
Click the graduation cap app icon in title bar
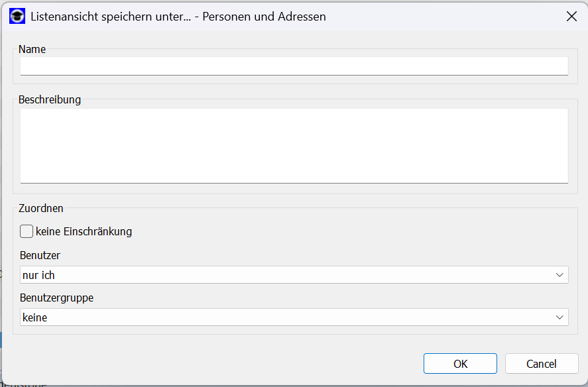click(x=17, y=16)
